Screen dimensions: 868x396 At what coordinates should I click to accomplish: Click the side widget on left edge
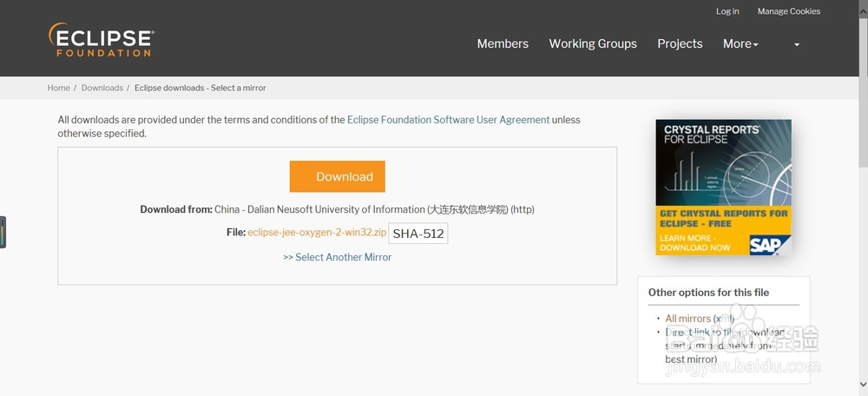tap(3, 232)
